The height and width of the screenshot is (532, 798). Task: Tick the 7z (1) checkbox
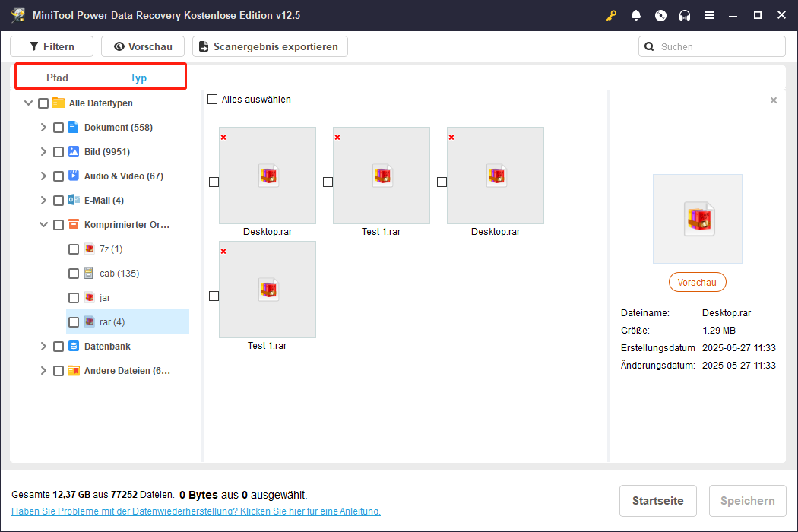point(74,249)
